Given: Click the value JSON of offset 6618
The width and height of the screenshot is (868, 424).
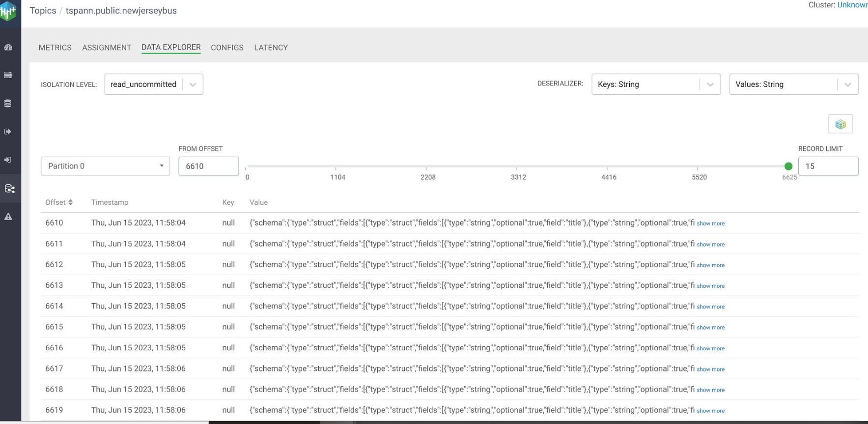Looking at the screenshot, I should pyautogui.click(x=472, y=389).
